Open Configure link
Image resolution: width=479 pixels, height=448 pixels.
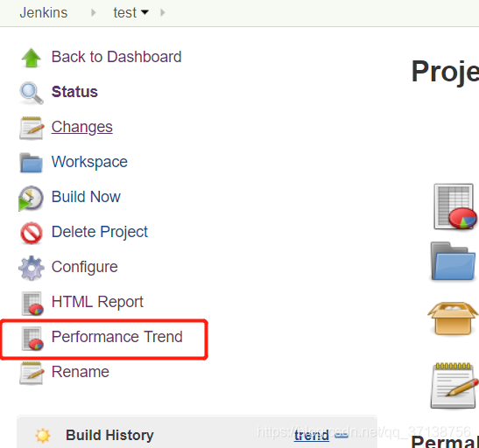pyautogui.click(x=85, y=267)
